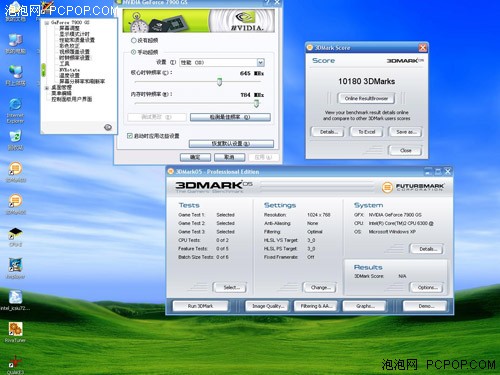Click green slide-out tab on NVIDIA panel
This screenshot has height=375, width=500.
point(43,70)
